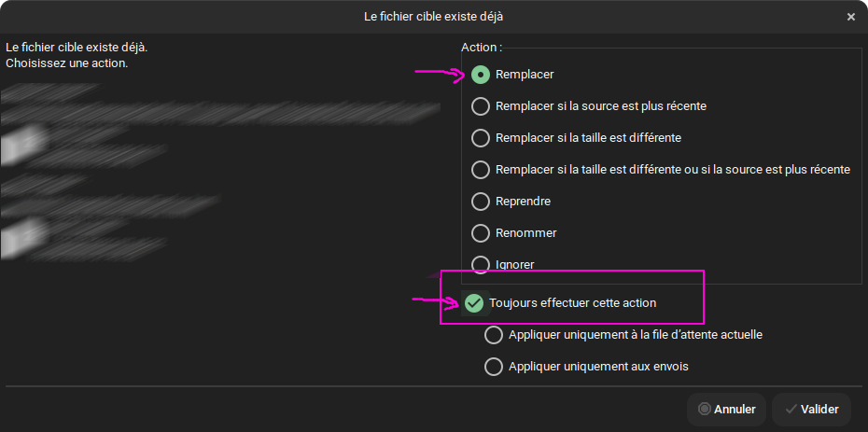Confirm with the Valider button
The width and height of the screenshot is (868, 432).
point(811,409)
